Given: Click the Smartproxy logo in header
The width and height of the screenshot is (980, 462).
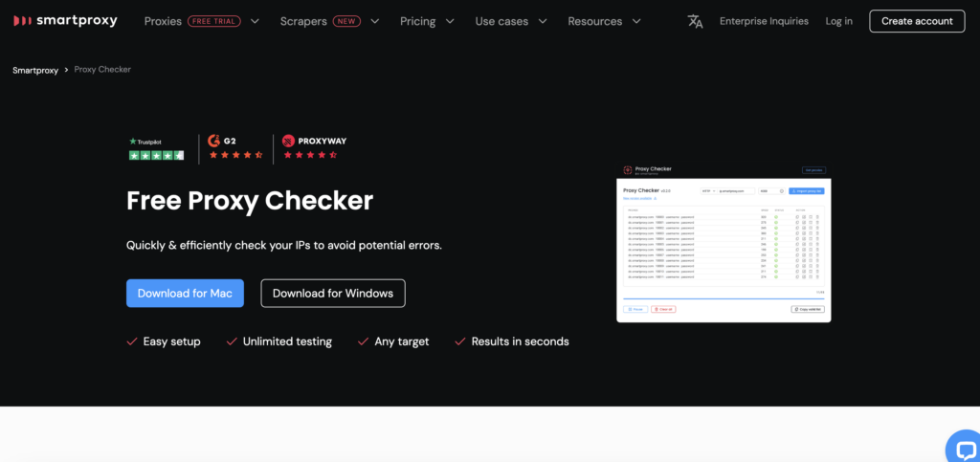Looking at the screenshot, I should pos(65,21).
